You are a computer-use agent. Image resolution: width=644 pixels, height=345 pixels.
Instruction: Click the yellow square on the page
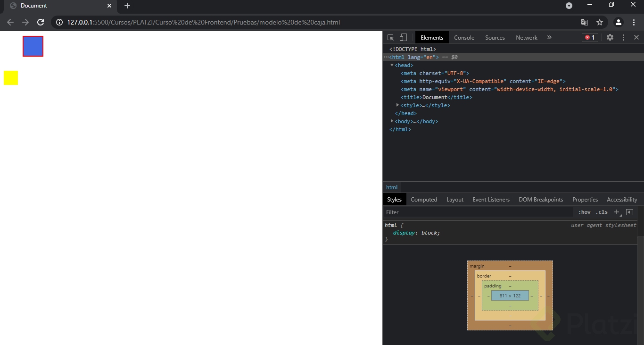11,78
